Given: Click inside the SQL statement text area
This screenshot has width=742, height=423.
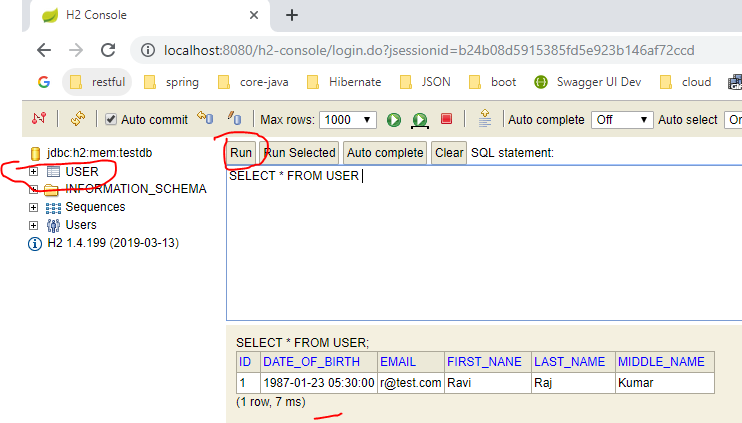Looking at the screenshot, I should pyautogui.click(x=484, y=243).
